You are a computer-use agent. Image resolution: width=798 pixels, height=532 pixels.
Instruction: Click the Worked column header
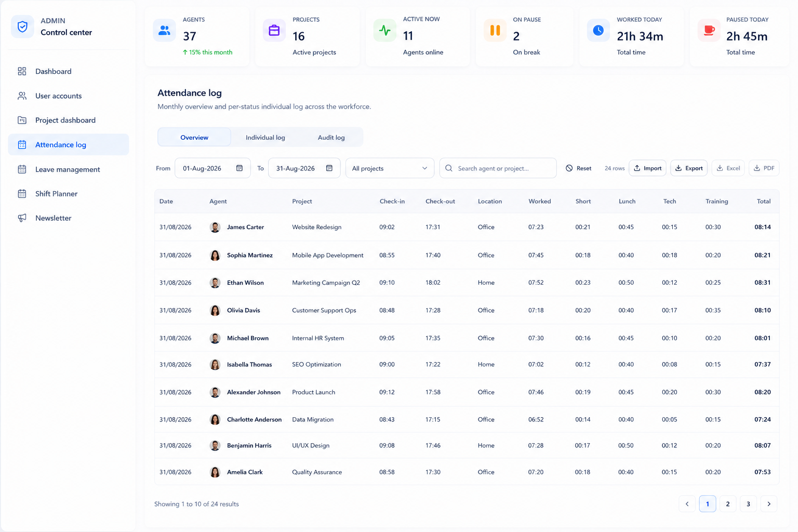[x=540, y=202]
